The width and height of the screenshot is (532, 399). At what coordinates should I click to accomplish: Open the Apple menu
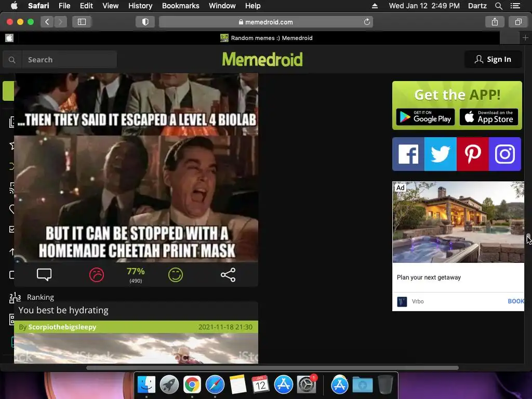[x=14, y=6]
